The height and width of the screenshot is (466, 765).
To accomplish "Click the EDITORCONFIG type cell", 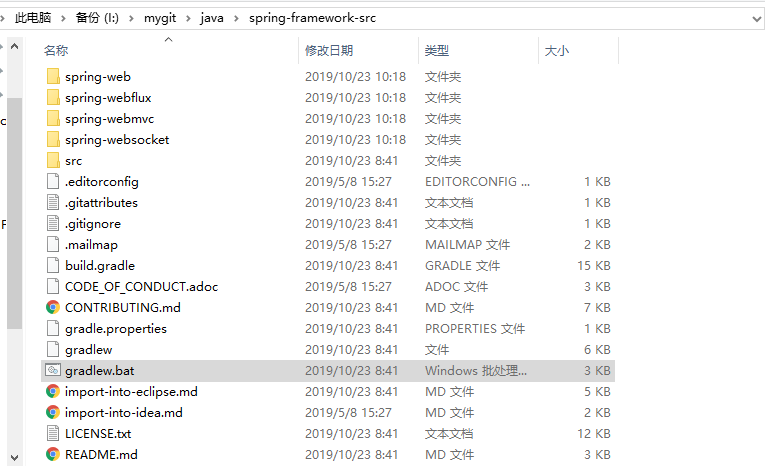I will click(477, 182).
